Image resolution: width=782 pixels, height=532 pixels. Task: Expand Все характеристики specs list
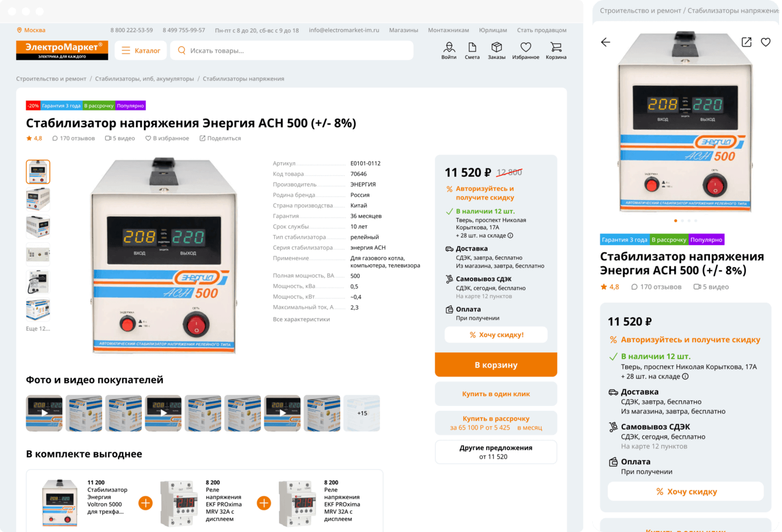click(x=301, y=319)
